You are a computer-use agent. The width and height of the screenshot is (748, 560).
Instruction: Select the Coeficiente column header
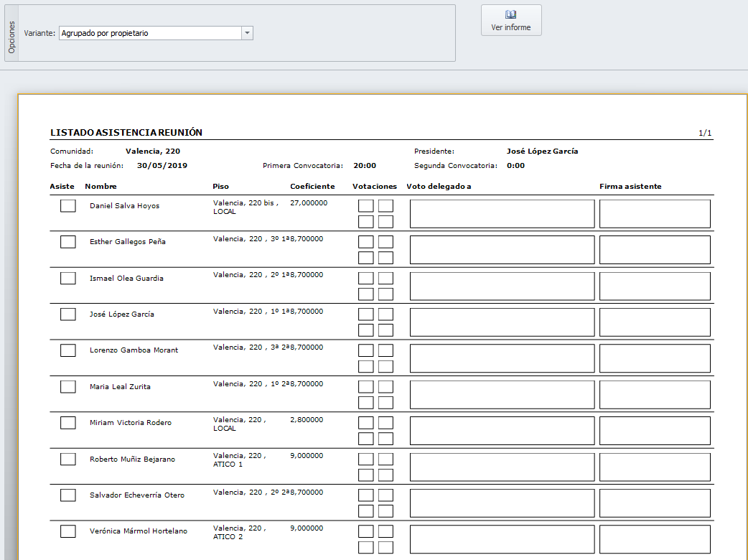(x=312, y=187)
